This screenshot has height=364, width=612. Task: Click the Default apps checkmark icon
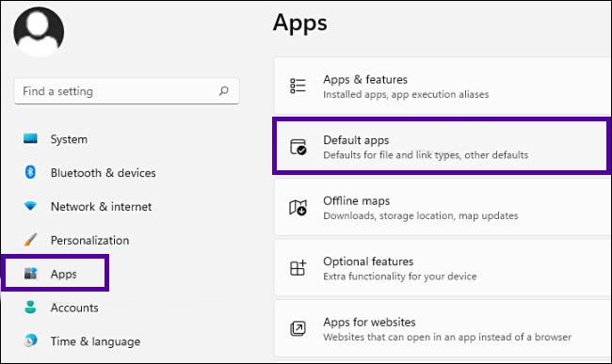[x=298, y=147]
